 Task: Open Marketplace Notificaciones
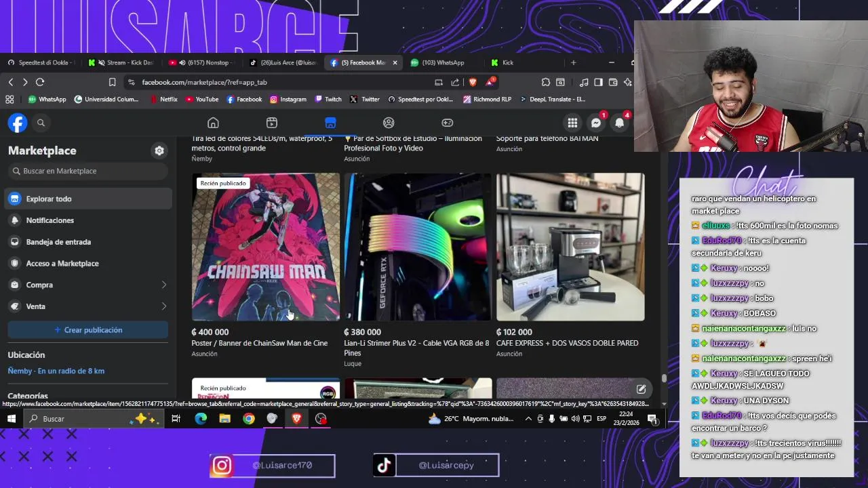[x=87, y=220]
